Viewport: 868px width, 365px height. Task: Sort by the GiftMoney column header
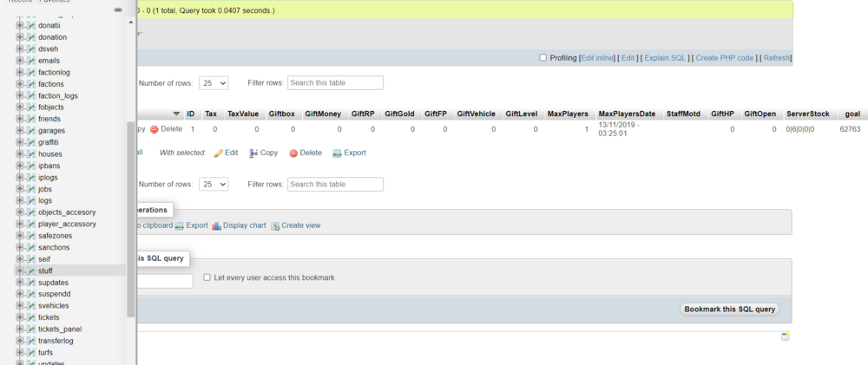(323, 114)
